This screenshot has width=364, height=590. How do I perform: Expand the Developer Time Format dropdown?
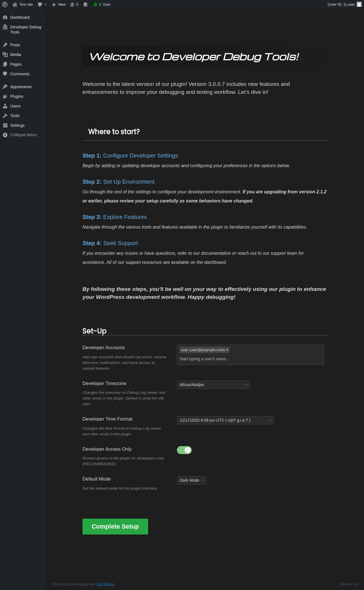click(x=226, y=420)
